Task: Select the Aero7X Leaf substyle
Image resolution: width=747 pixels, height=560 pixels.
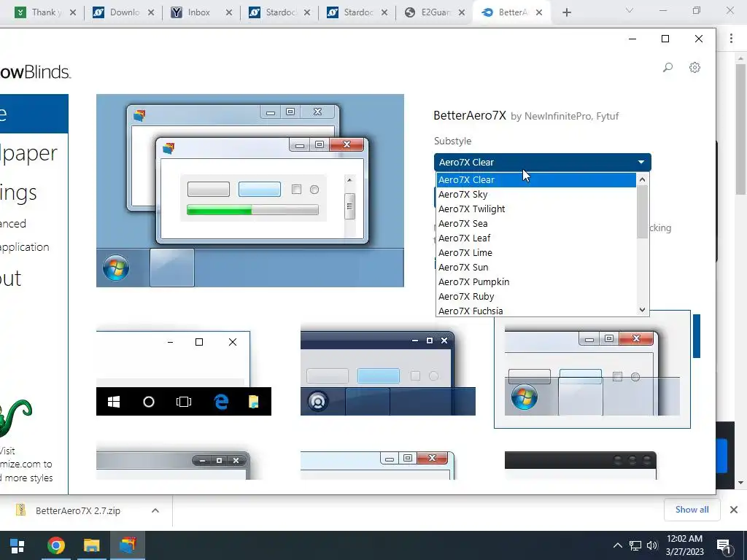Action: point(536,238)
